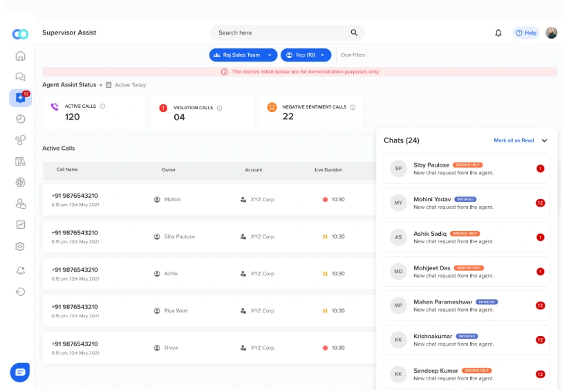Select the call row owned by Divya
The image size is (562, 392).
pos(209,348)
